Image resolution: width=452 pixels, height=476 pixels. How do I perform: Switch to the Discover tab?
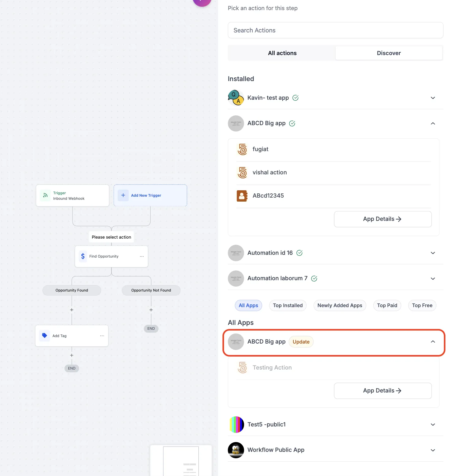point(389,53)
